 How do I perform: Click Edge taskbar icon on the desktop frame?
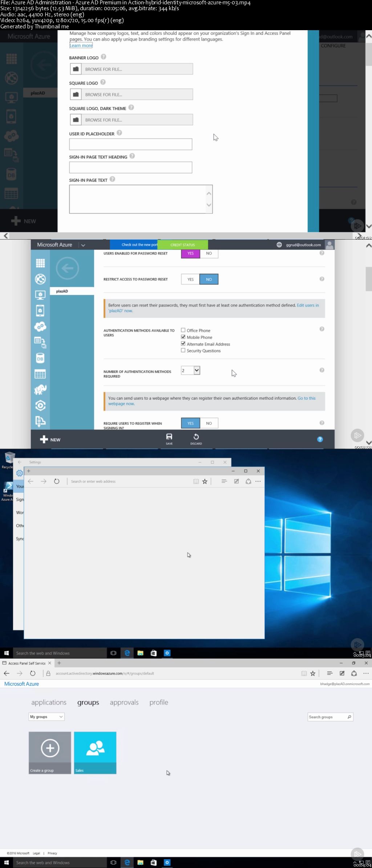point(127,653)
